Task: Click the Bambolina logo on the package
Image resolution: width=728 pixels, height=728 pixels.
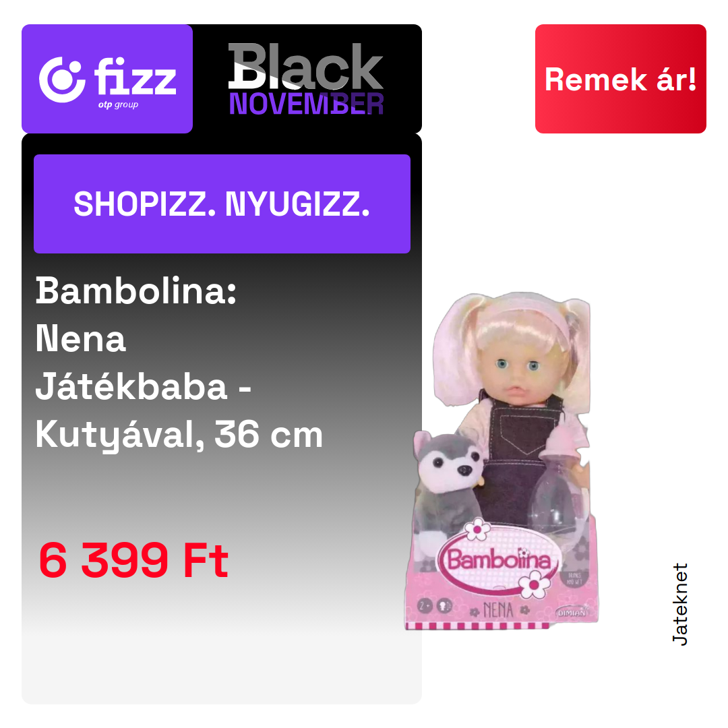Action: 499,559
